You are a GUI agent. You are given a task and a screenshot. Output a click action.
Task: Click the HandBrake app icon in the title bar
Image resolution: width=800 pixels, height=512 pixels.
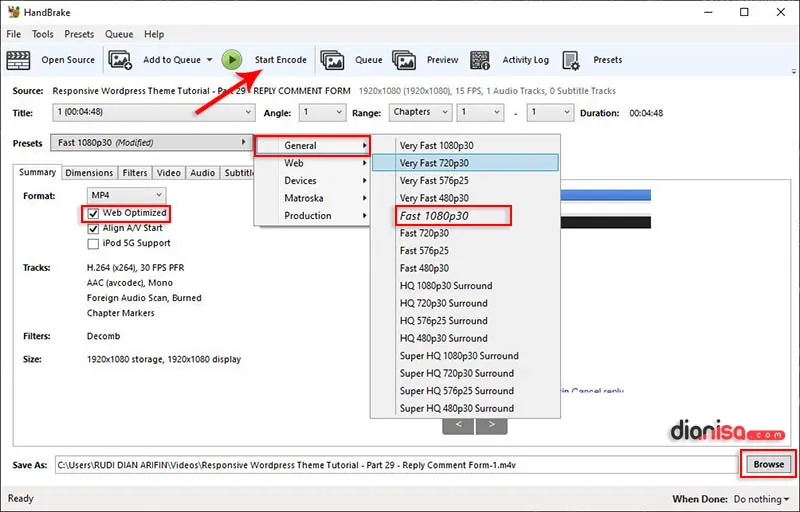(14, 12)
